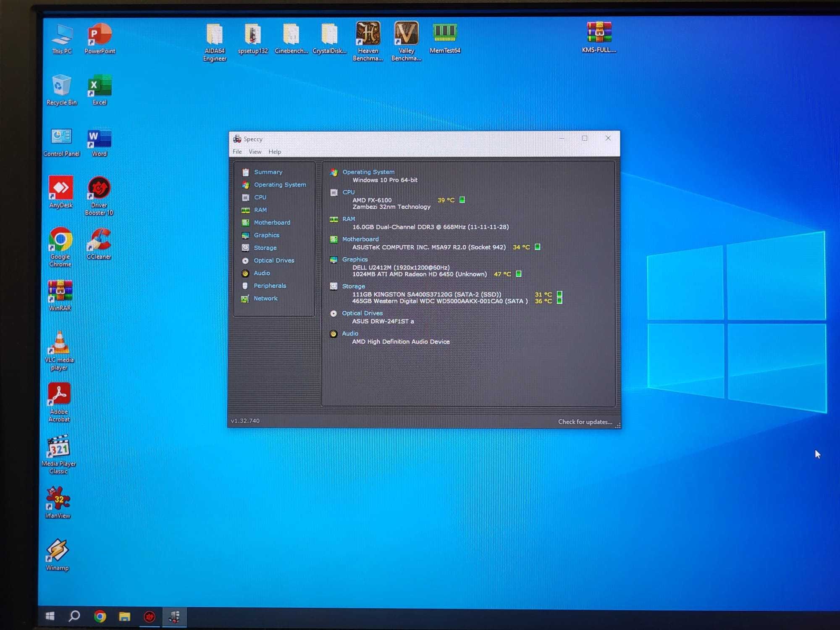Select Excel desktop shortcut
This screenshot has height=630, width=840.
[100, 90]
